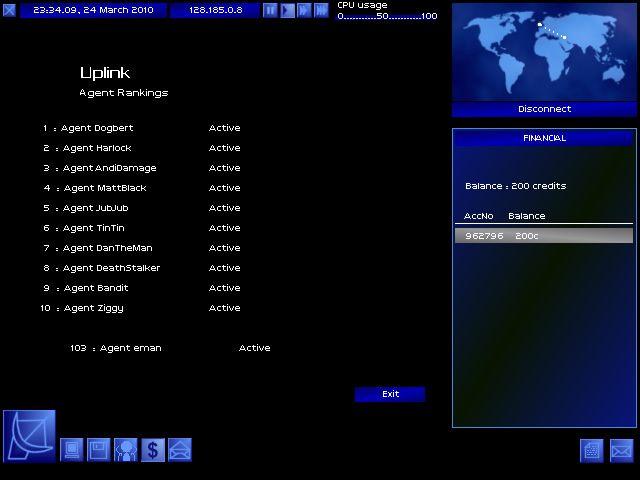The image size is (640, 480).
Task: Click Agent Ziggy entry
Action: tap(93, 309)
